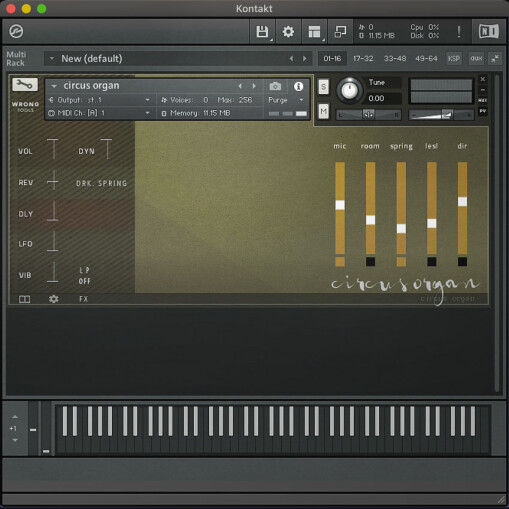Load next instrument via right arrow
Screen dimensions: 509x509
coord(254,86)
